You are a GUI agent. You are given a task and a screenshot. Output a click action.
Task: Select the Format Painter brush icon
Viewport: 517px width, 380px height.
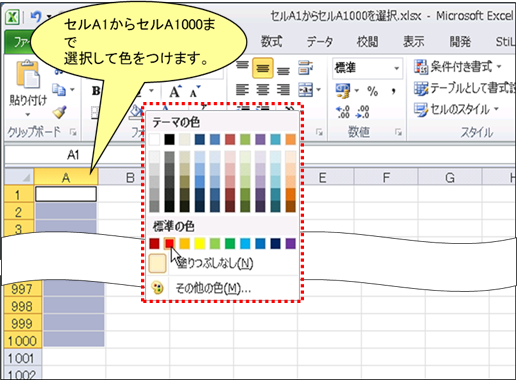click(59, 112)
